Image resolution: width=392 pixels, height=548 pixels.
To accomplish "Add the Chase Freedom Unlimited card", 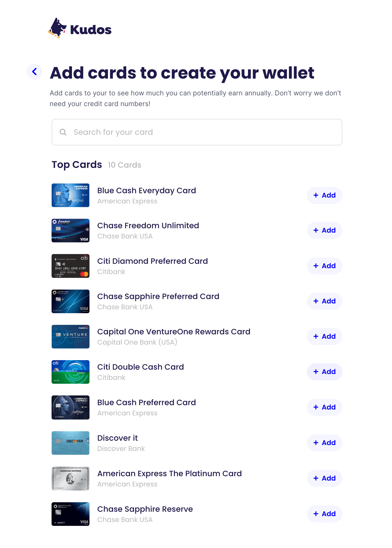I will pyautogui.click(x=324, y=230).
